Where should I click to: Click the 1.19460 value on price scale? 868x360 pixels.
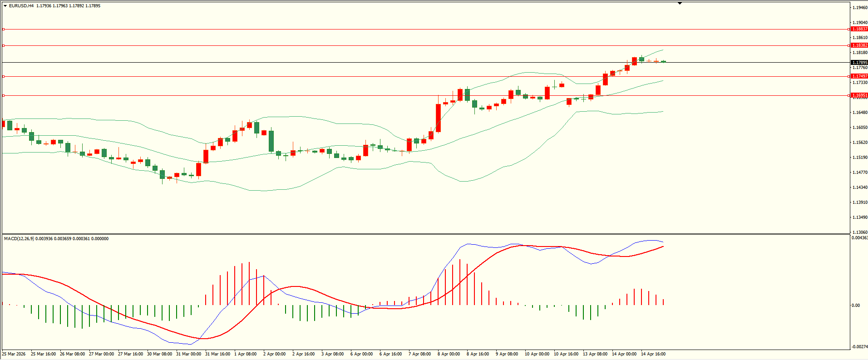859,8
